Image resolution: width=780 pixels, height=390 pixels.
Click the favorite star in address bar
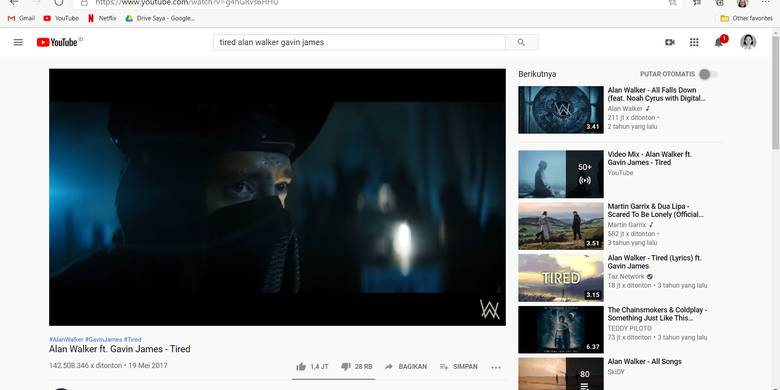tap(673, 2)
